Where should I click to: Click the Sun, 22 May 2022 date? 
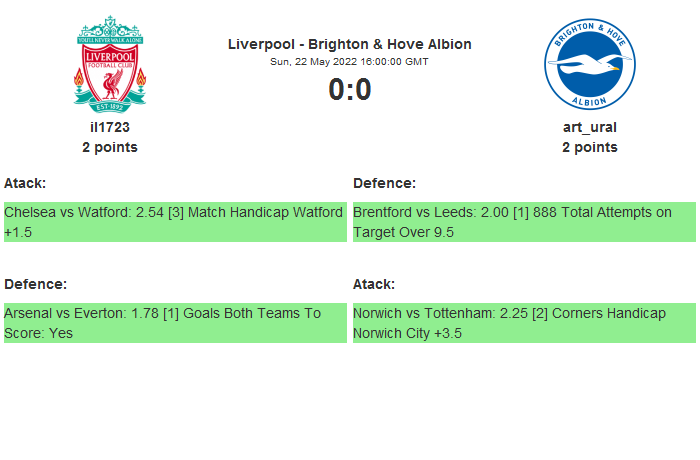(x=314, y=61)
